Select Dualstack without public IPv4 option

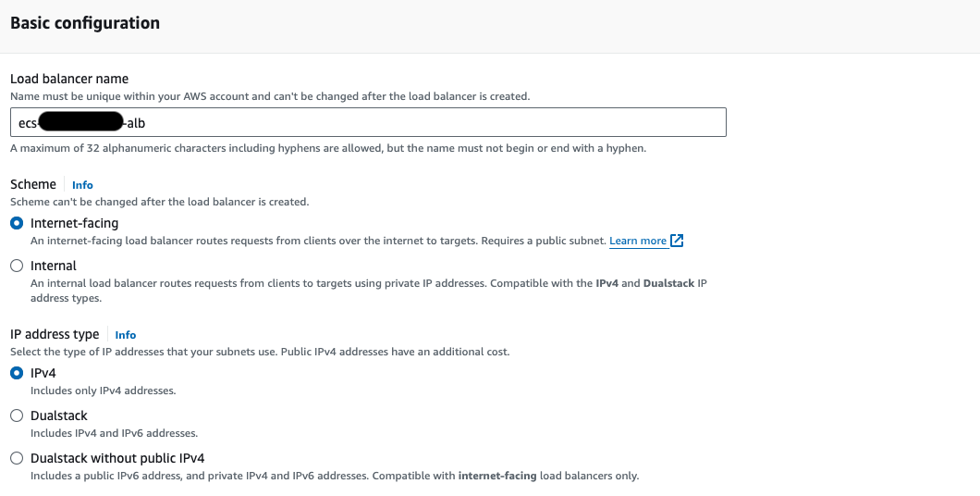point(17,458)
